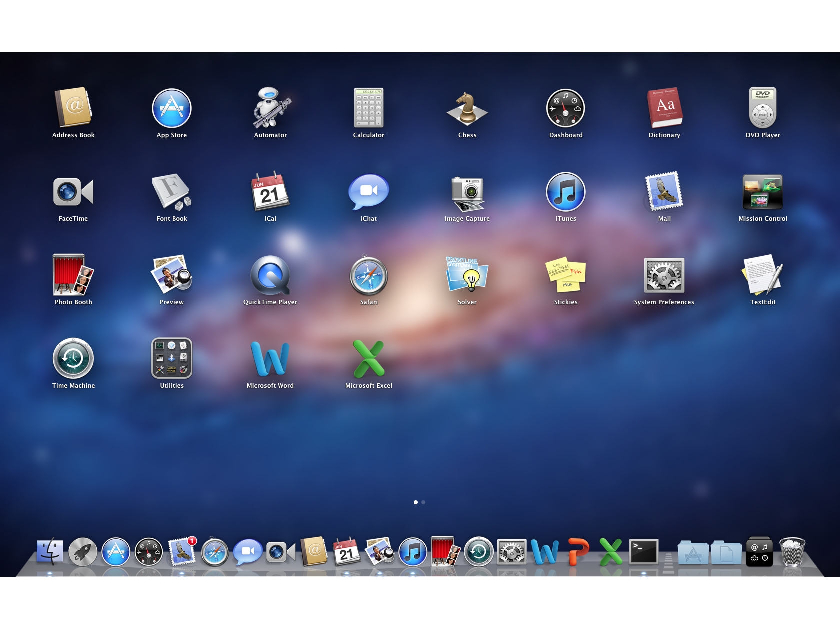The image size is (840, 630).
Task: Open the Trash in the Dock
Action: click(792, 552)
